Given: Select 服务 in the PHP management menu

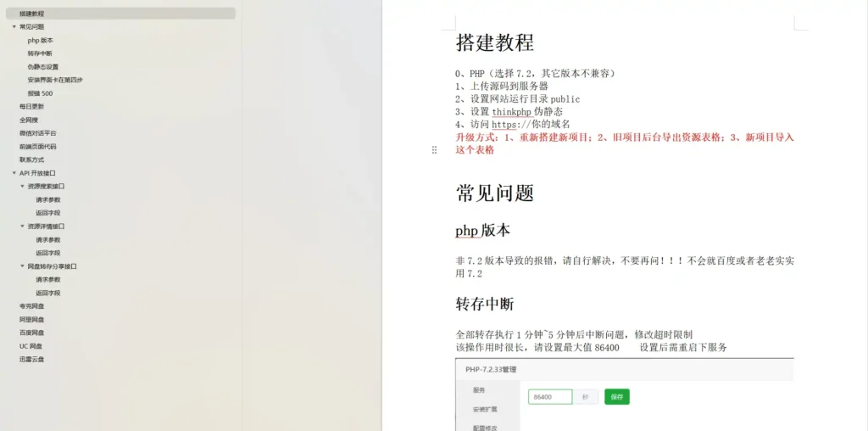Looking at the screenshot, I should pyautogui.click(x=480, y=390).
